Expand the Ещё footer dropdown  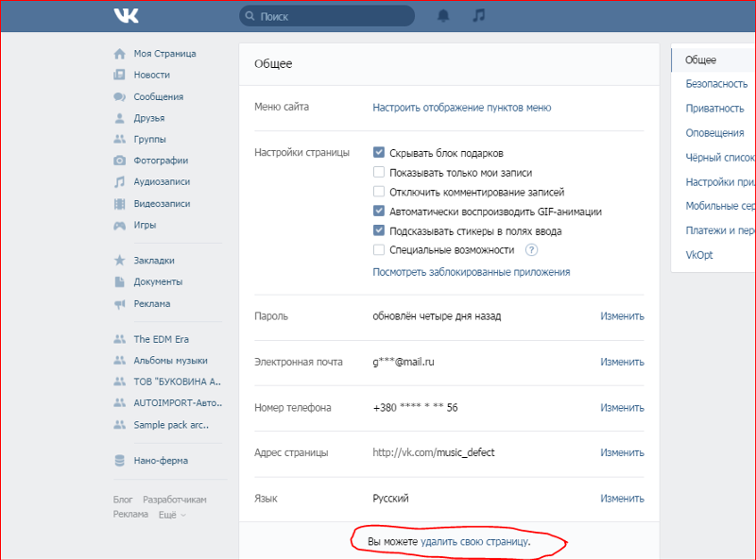pyautogui.click(x=171, y=515)
